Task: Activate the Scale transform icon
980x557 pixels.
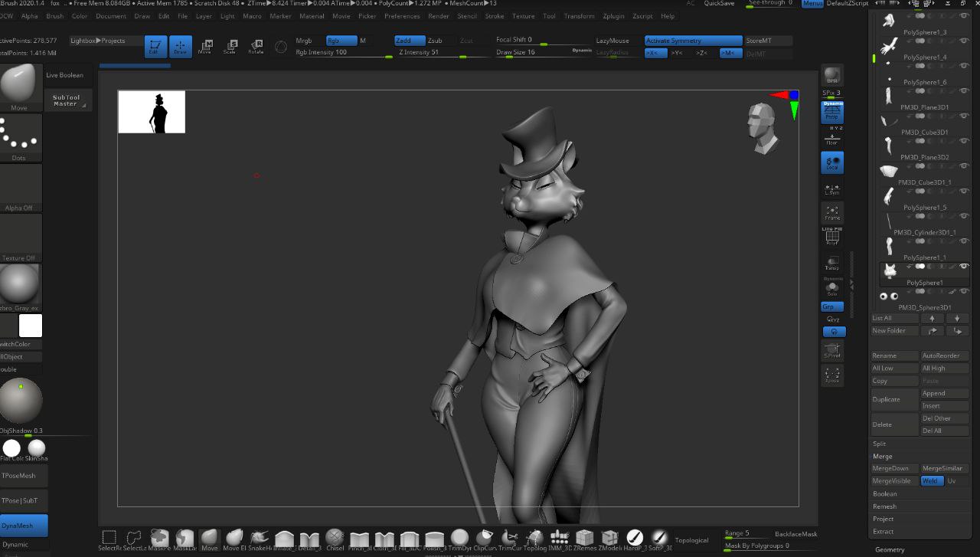Action: pos(230,47)
